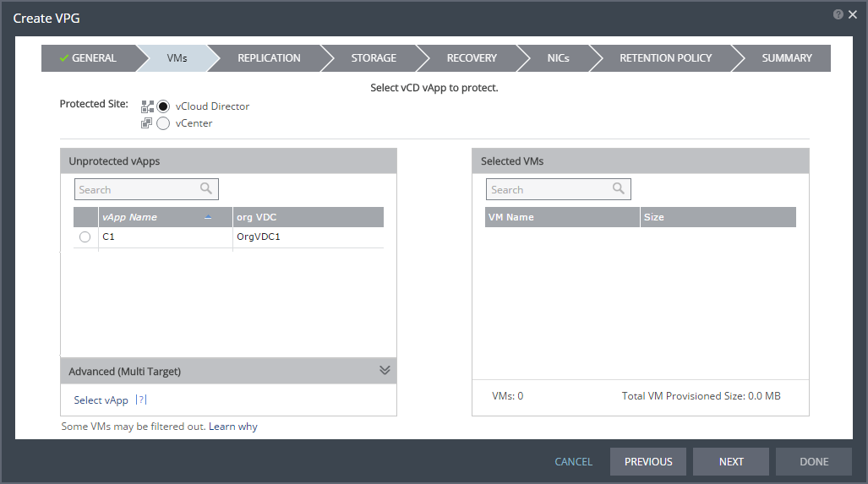Click the CANCEL link
This screenshot has height=484, width=868.
(574, 462)
